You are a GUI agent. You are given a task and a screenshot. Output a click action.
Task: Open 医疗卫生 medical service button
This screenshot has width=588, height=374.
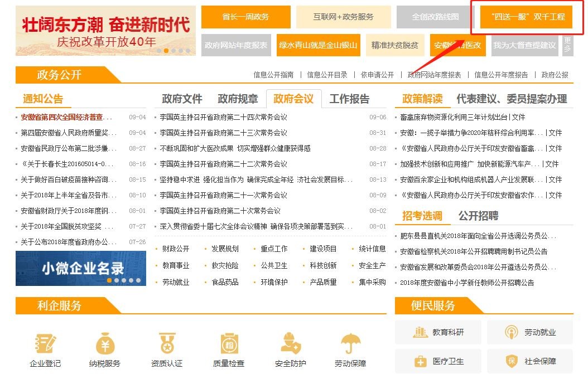438,361
